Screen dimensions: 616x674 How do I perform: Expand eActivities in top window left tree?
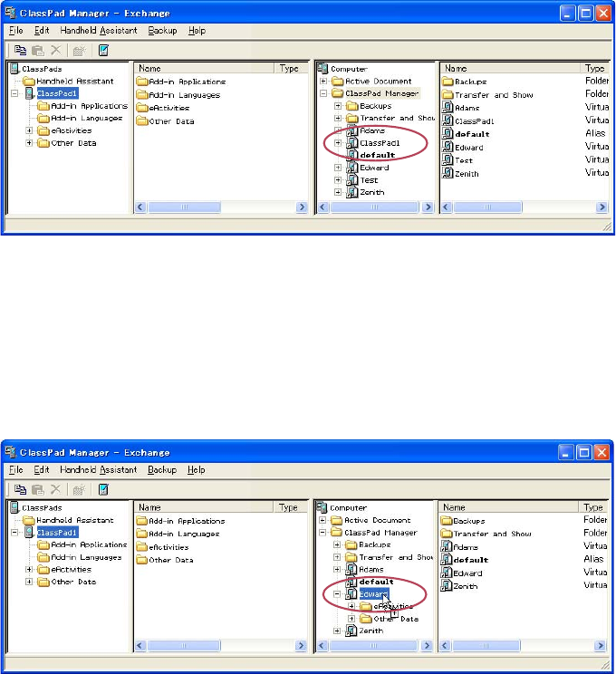click(29, 130)
